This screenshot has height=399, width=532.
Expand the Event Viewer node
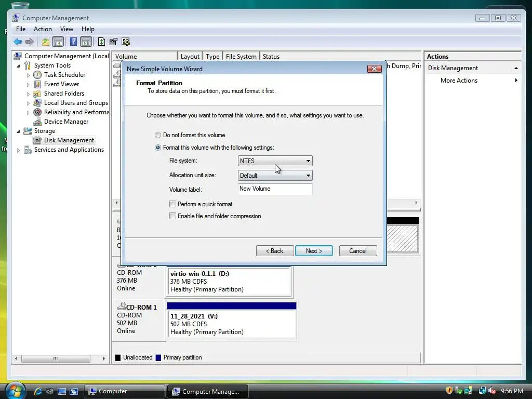(28, 85)
